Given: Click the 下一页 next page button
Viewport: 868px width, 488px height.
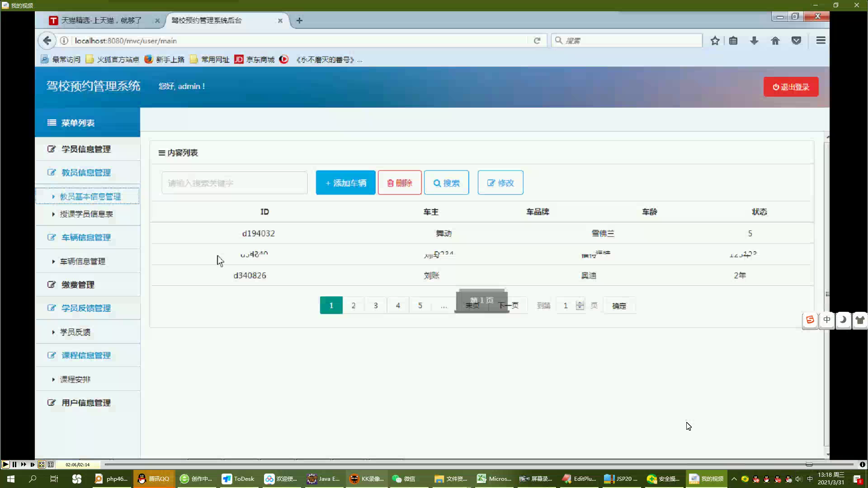Looking at the screenshot, I should (509, 305).
